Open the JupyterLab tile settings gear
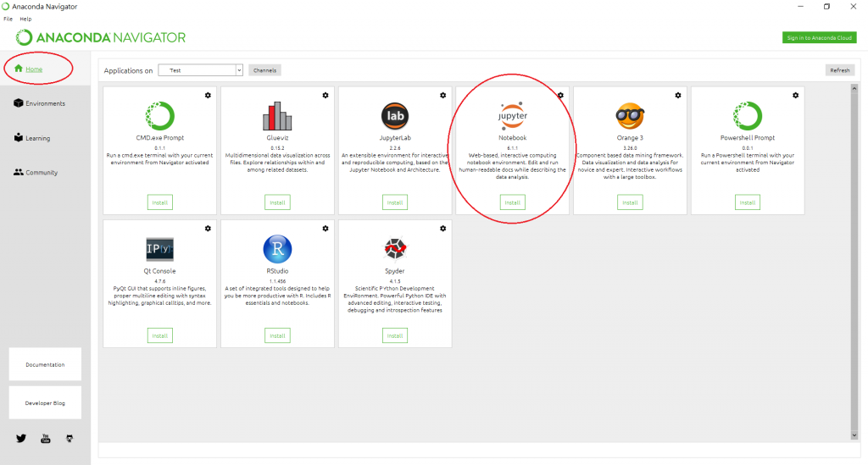This screenshot has height=465, width=868. pos(442,95)
